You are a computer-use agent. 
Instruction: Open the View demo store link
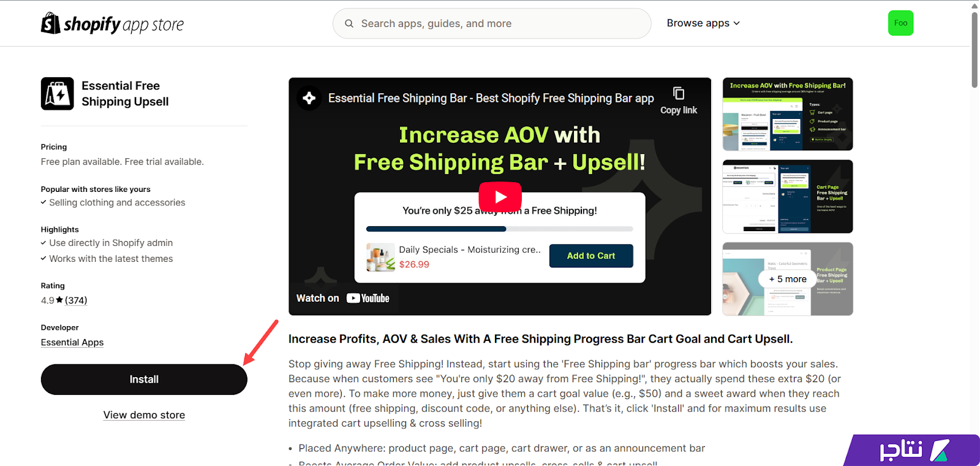tap(144, 415)
